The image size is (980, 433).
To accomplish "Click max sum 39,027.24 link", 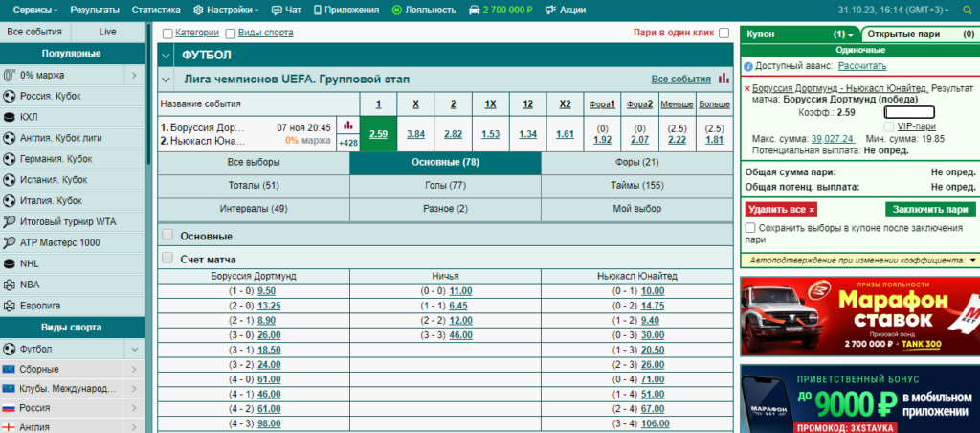I will click(833, 139).
